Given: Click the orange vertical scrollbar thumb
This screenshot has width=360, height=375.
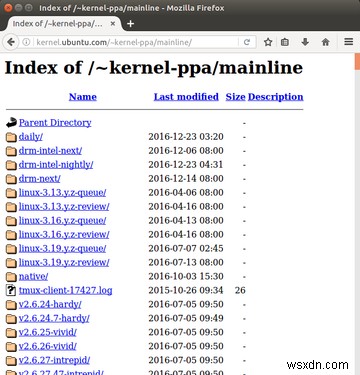Looking at the screenshot, I should tap(357, 61).
